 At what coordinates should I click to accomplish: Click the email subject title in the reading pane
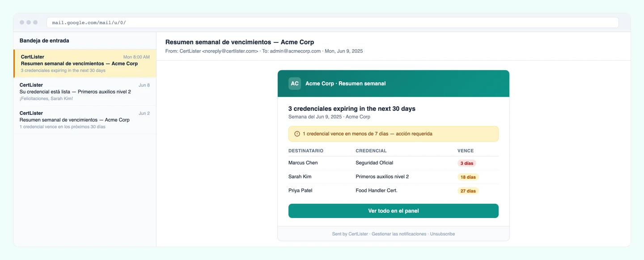240,42
